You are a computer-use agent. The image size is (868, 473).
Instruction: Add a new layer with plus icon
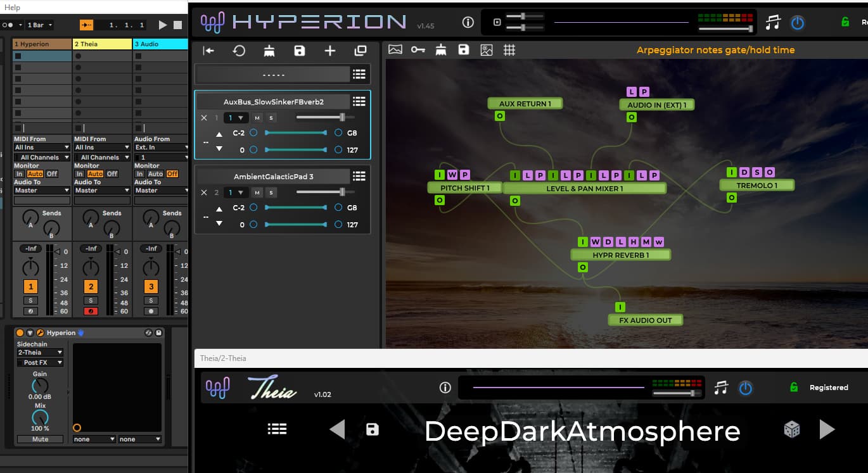(330, 51)
